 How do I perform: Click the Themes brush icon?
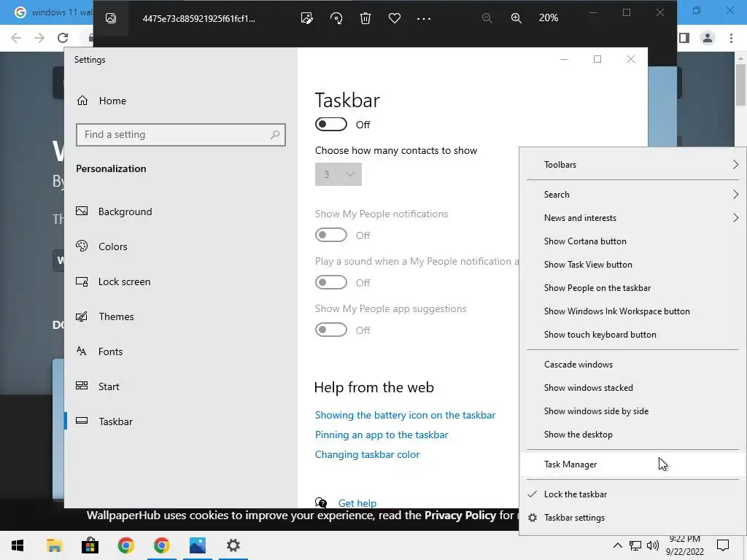coord(82,316)
